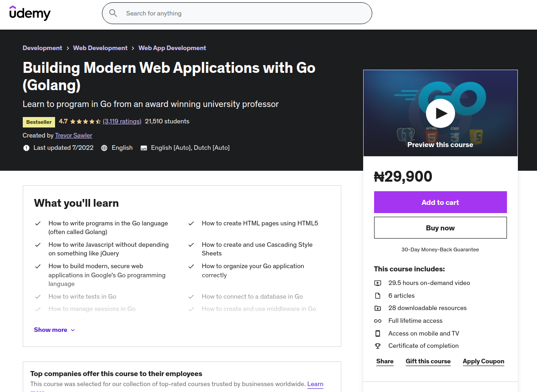Click the on-demand video icon

[x=378, y=283]
